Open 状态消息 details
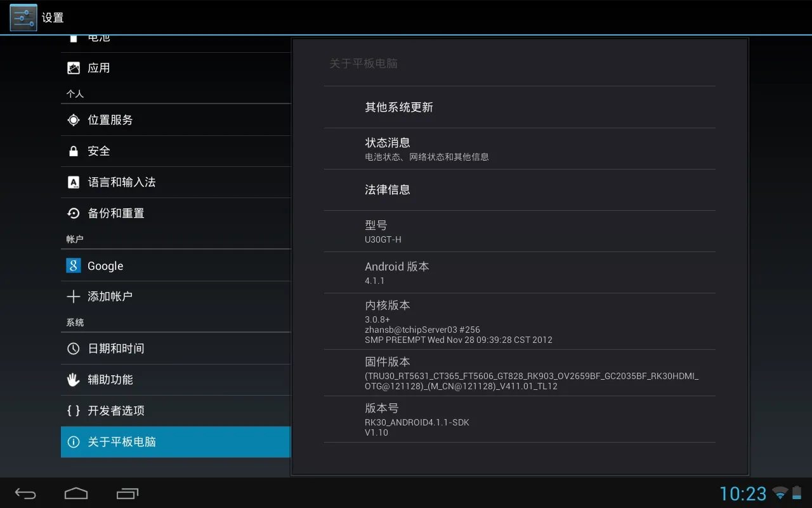 point(520,149)
